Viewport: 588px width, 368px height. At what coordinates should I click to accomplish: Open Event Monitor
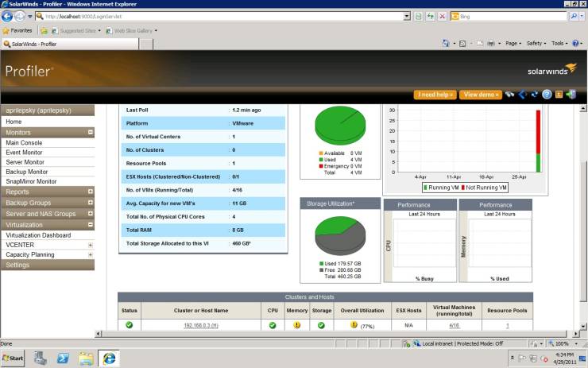tap(24, 153)
